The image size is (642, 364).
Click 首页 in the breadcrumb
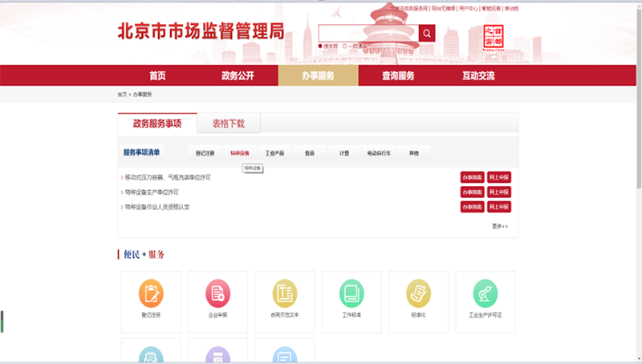pos(122,95)
